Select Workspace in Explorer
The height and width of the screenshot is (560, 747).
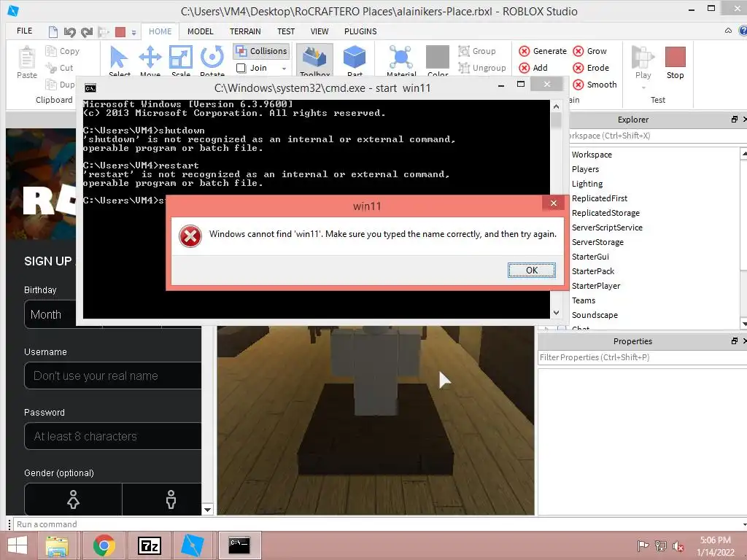point(592,155)
